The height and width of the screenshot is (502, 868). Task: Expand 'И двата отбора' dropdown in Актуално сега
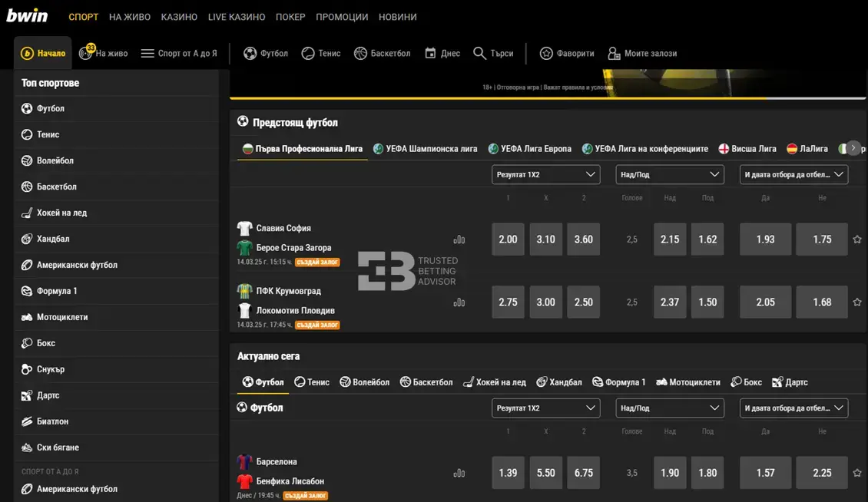coord(793,408)
